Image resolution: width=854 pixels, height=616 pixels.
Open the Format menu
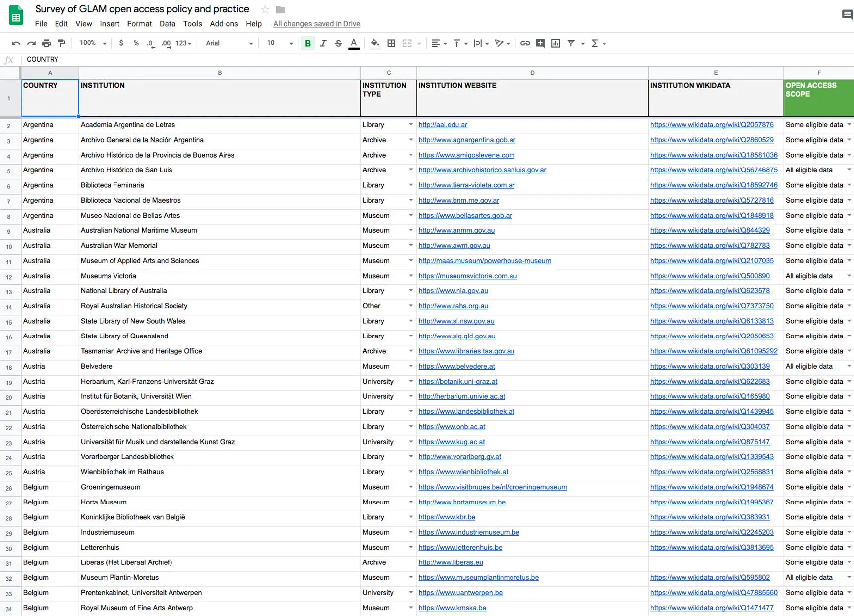(139, 24)
